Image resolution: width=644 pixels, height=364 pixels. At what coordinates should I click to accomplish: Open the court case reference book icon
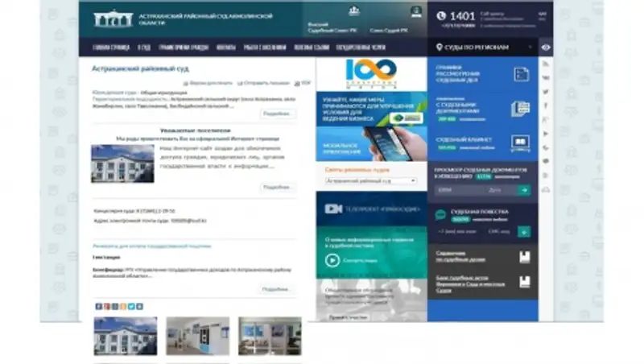point(525,257)
